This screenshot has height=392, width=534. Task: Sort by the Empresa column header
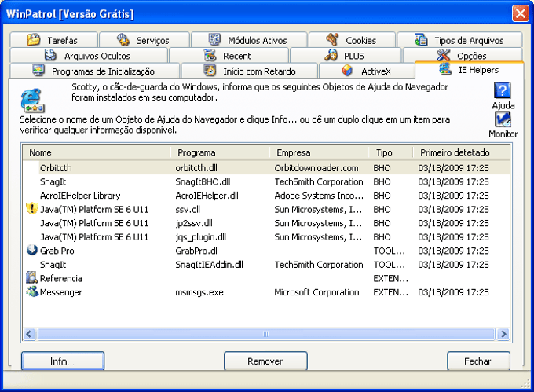pyautogui.click(x=319, y=152)
